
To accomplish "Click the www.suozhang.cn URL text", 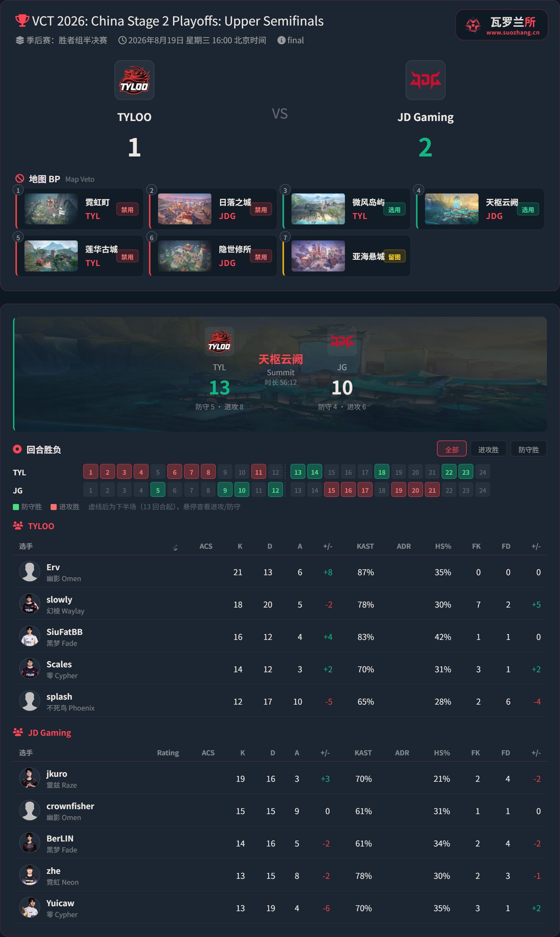I will pos(513,32).
